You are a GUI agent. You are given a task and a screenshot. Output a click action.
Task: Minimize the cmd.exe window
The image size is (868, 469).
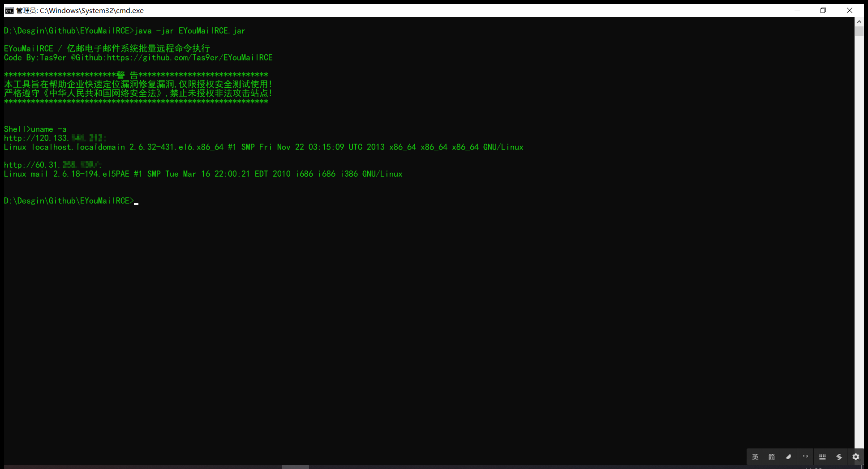pos(797,10)
